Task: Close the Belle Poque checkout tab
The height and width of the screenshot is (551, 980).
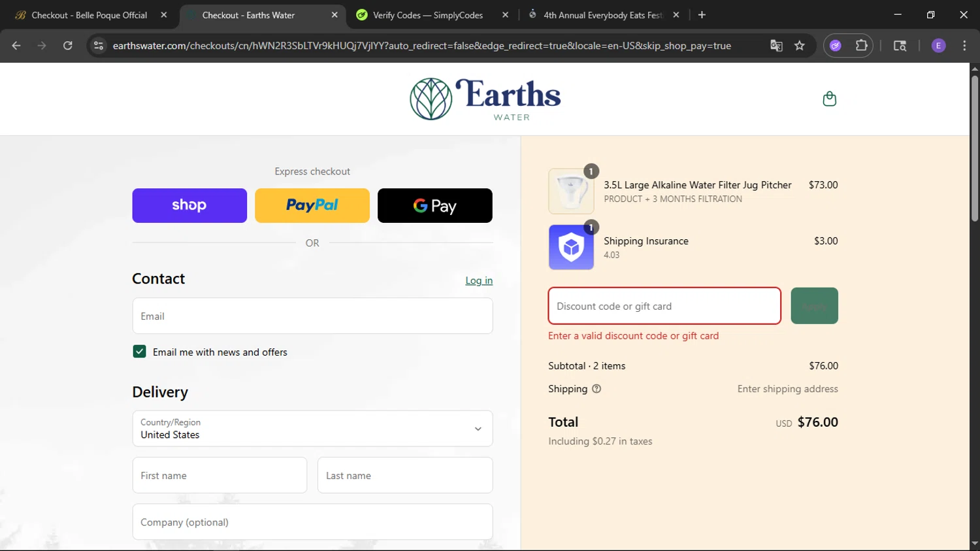Action: pos(164,15)
